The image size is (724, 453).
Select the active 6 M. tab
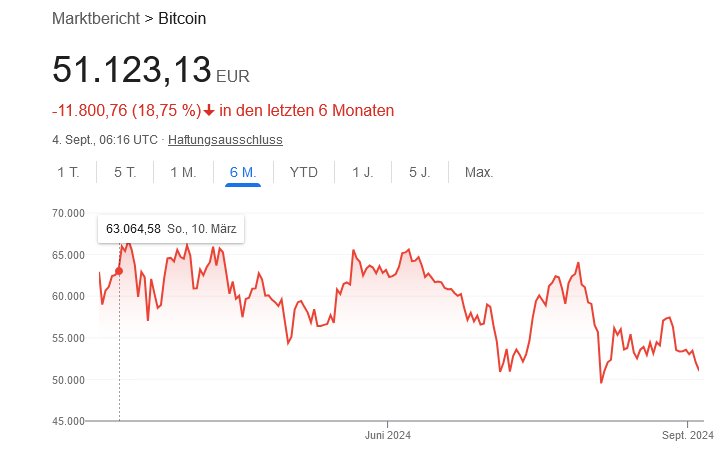(x=243, y=172)
